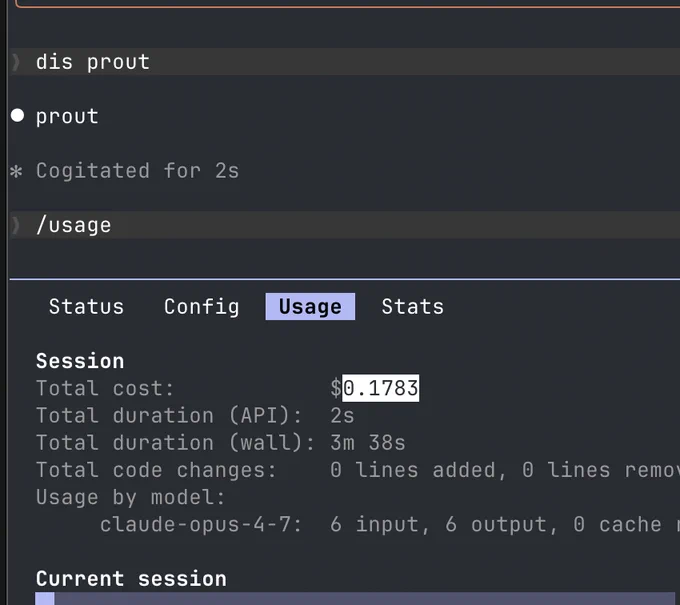This screenshot has height=605, width=680.
Task: Click the prompt chevron beside /usage
Action: click(x=16, y=225)
